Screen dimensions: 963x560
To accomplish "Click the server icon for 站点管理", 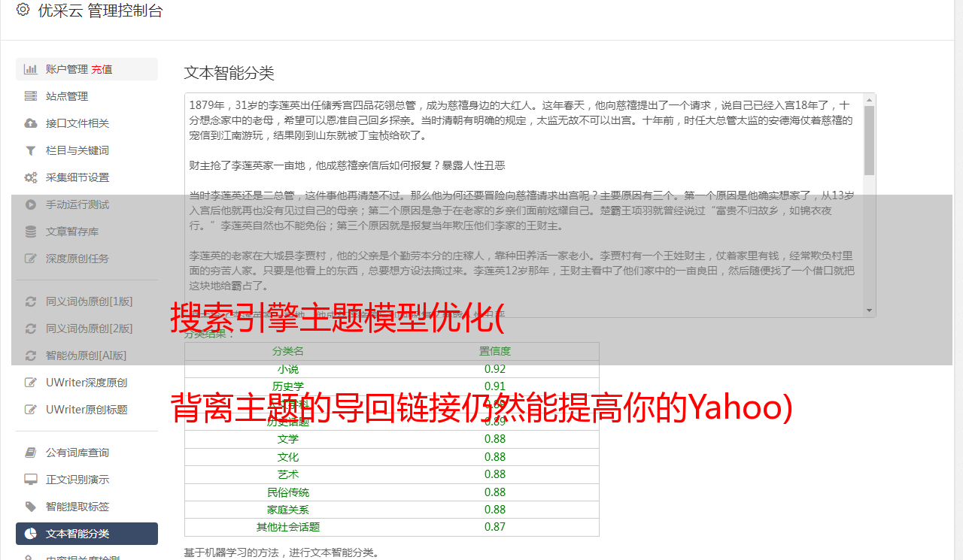I will point(31,96).
